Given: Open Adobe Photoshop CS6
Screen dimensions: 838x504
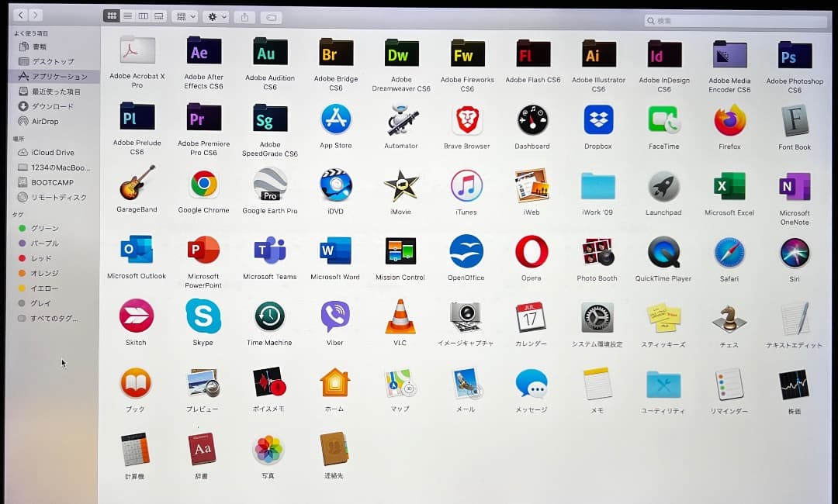Looking at the screenshot, I should click(794, 54).
